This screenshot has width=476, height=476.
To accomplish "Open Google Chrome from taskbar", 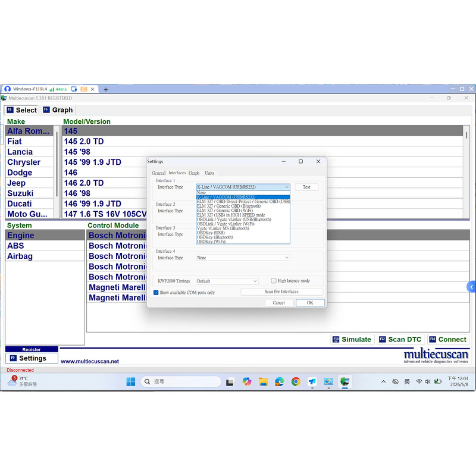I will [296, 381].
